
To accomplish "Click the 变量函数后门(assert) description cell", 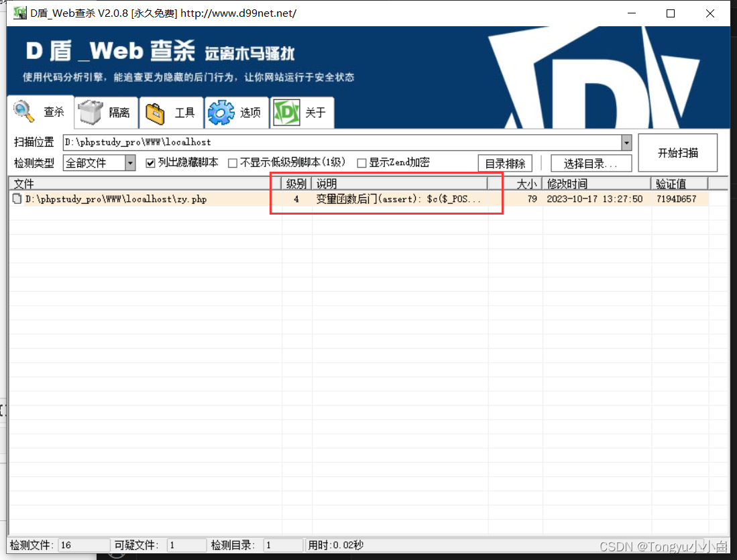I will (x=398, y=199).
